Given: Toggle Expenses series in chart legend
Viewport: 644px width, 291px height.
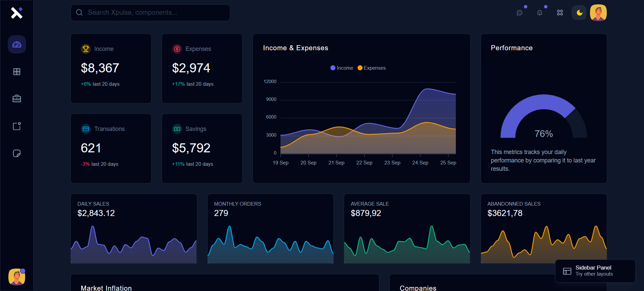Looking at the screenshot, I should tap(372, 68).
